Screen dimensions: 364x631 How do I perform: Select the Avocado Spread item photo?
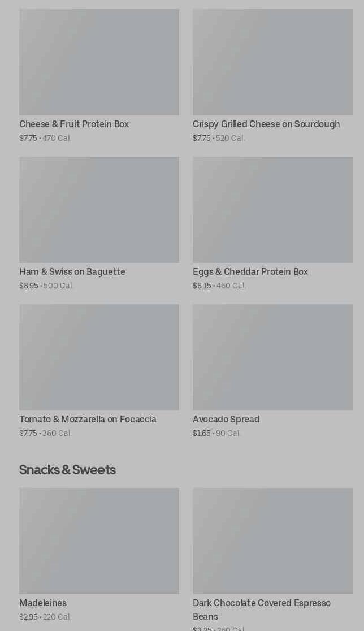point(272,357)
